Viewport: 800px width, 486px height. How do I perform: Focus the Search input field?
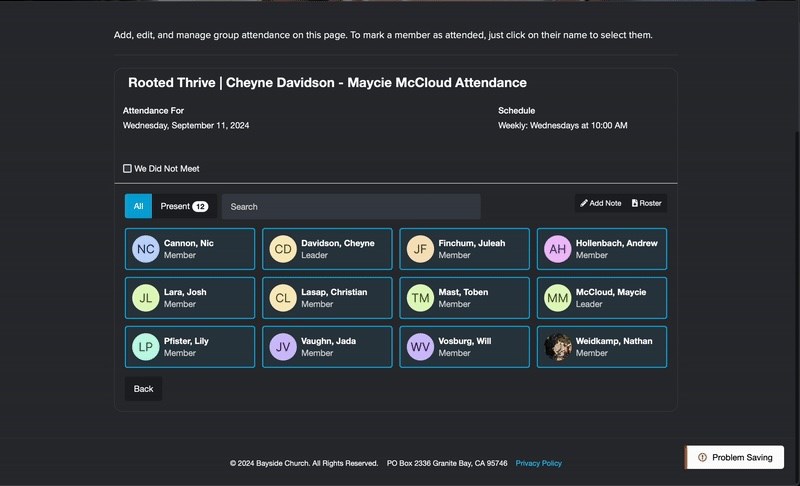click(x=351, y=207)
